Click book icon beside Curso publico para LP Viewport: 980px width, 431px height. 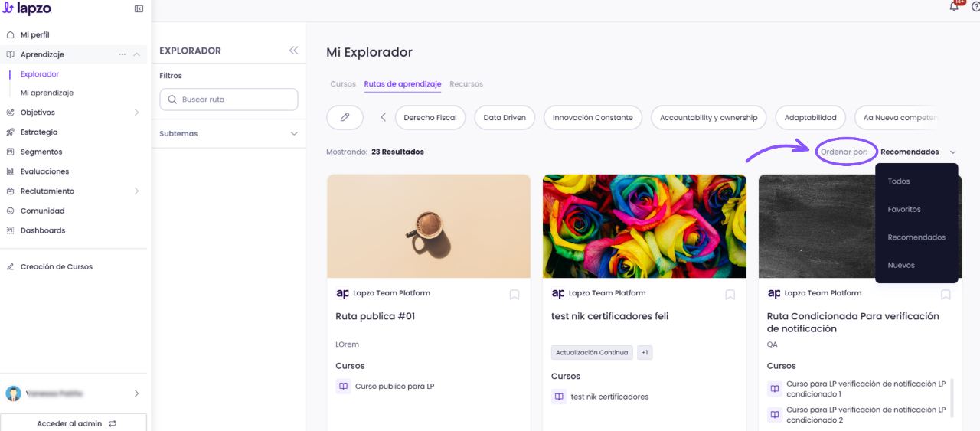[343, 387]
